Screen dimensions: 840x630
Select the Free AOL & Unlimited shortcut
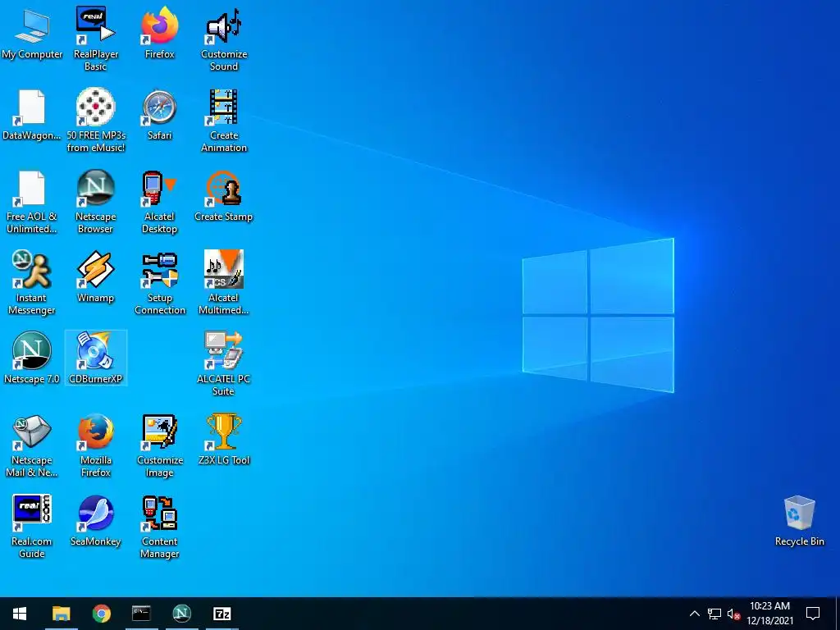tap(32, 202)
